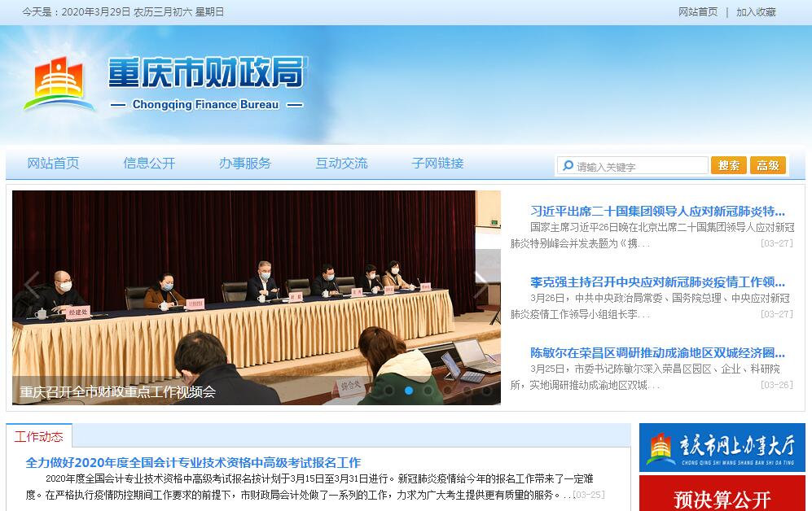The image size is (812, 511).
Task: Open the 子网链接 navigation menu
Action: [437, 164]
